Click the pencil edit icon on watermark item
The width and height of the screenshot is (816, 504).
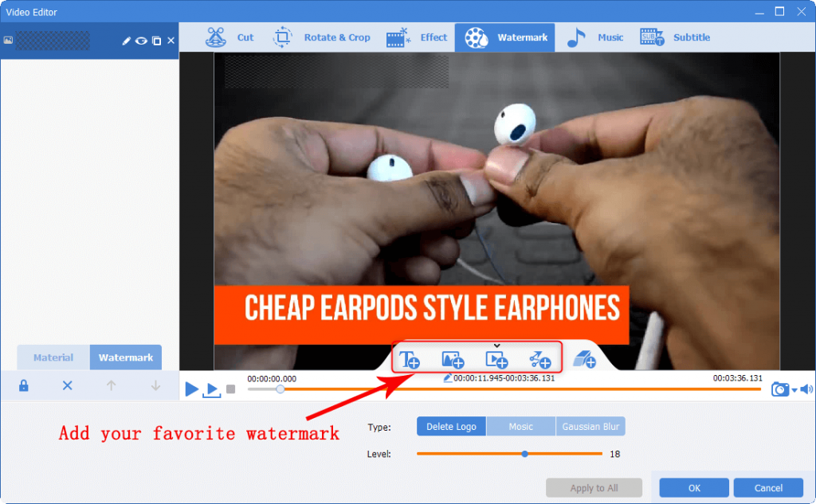pos(126,41)
